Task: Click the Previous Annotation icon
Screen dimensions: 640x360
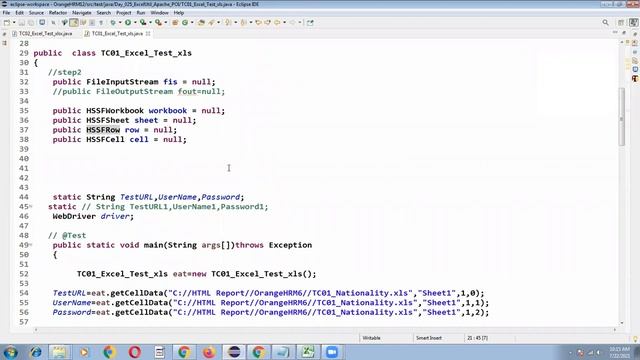Action: [243, 23]
